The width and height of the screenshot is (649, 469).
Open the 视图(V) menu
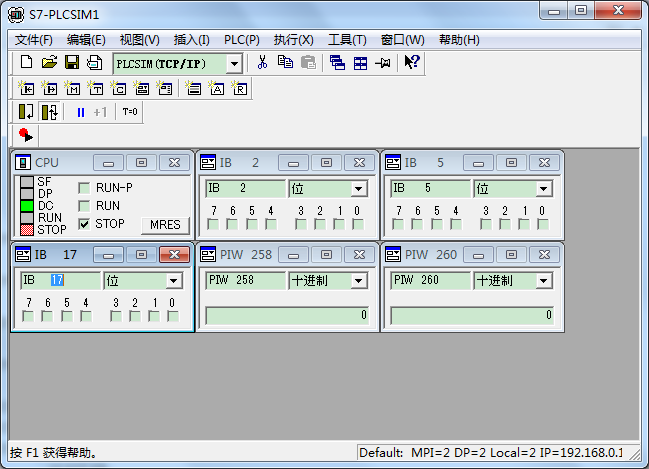coord(139,40)
